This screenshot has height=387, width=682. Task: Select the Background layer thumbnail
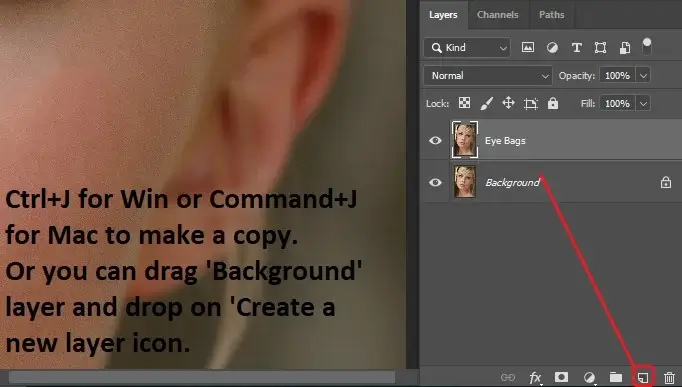coord(465,182)
